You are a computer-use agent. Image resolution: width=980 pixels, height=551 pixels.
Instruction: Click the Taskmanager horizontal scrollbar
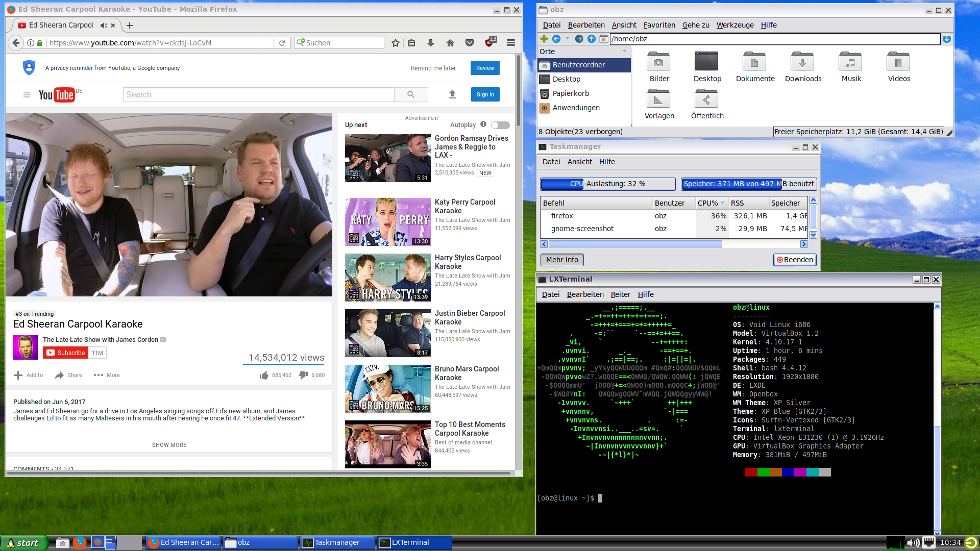point(635,244)
